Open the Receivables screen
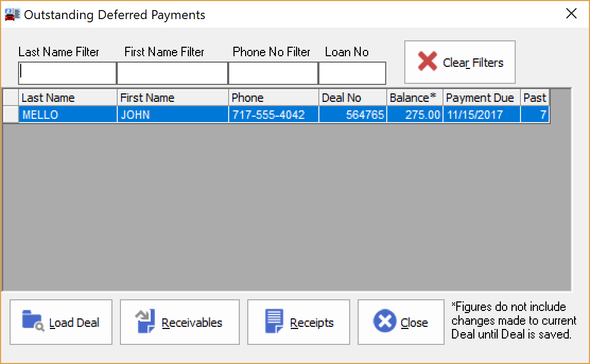The image size is (590, 364). tap(180, 322)
